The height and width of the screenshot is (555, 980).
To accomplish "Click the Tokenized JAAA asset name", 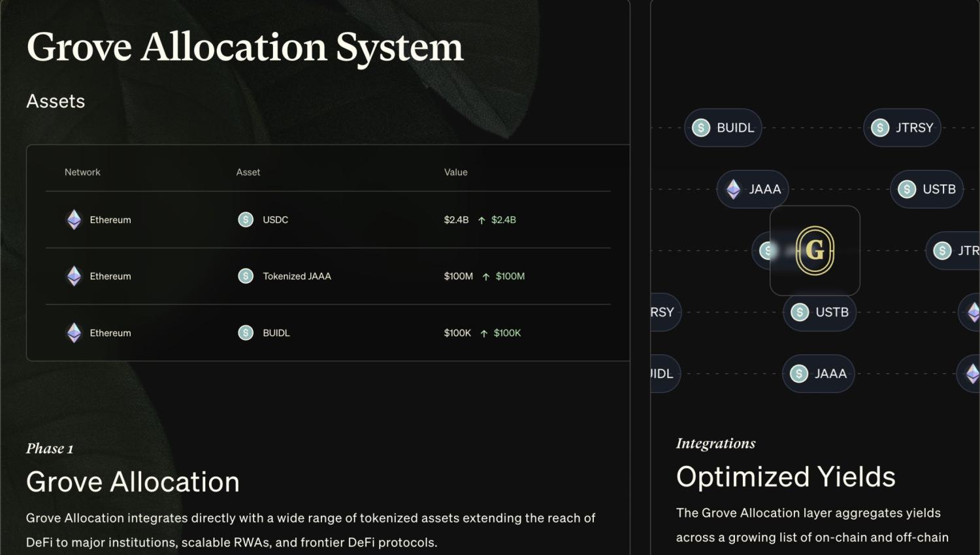I will coord(297,276).
